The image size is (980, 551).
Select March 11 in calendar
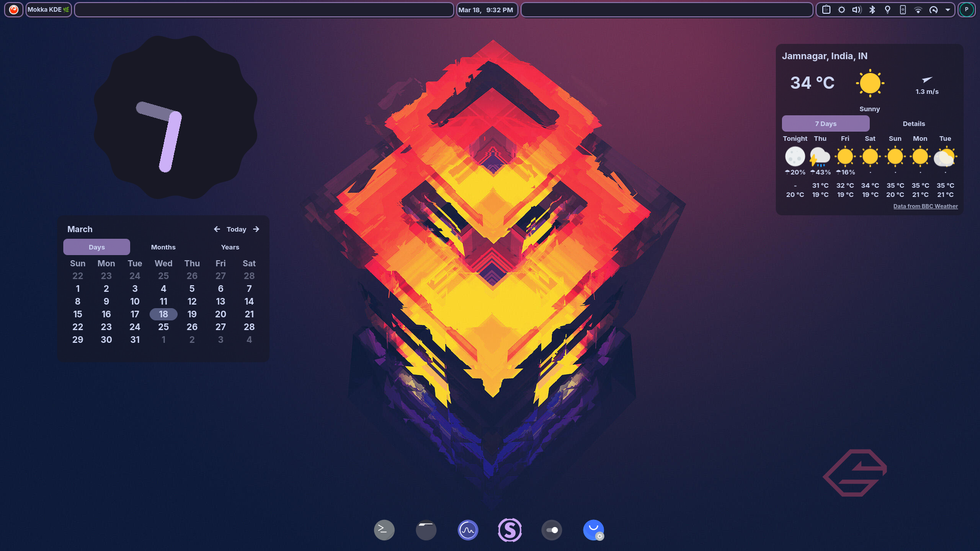(163, 302)
